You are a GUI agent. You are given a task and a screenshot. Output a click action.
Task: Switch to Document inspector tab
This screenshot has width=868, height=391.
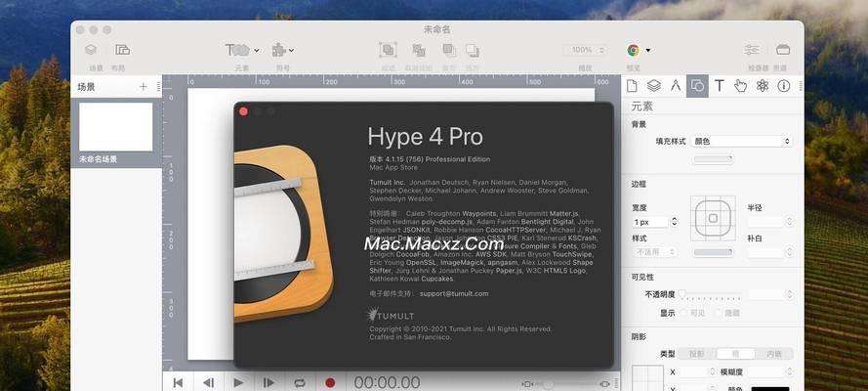click(632, 86)
